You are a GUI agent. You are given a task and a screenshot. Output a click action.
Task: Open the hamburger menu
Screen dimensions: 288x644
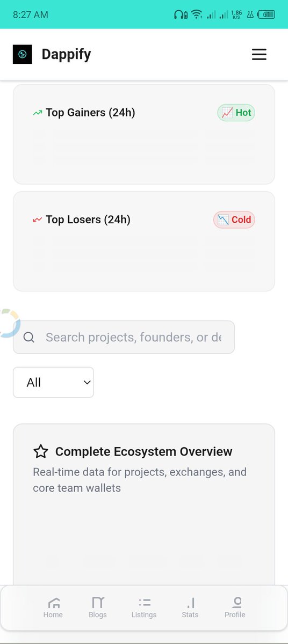(259, 54)
